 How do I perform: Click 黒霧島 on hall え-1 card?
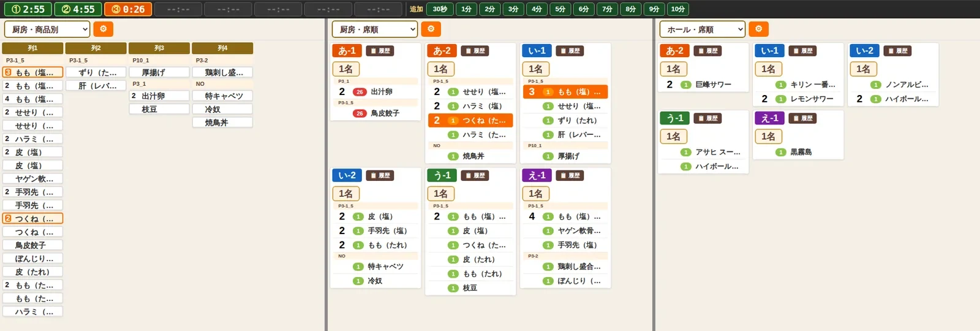coord(798,152)
